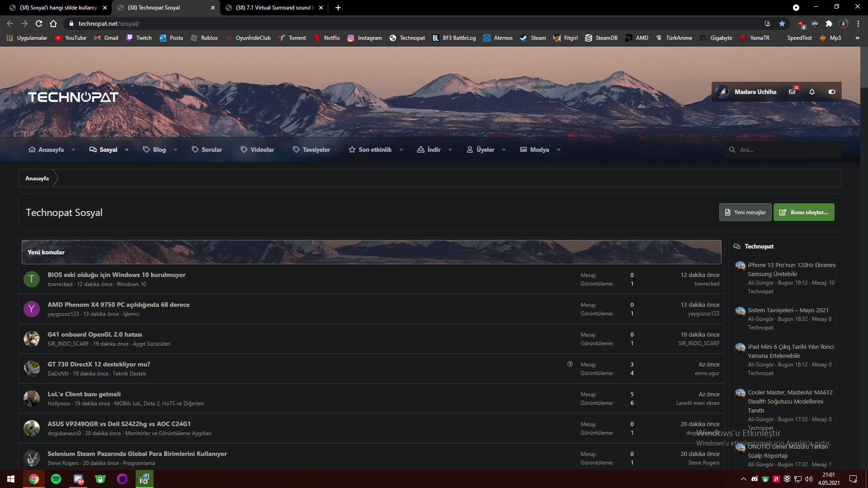Image resolution: width=868 pixels, height=488 pixels.
Task: Expand the Son etkinlik dropdown arrow
Action: tap(401, 150)
